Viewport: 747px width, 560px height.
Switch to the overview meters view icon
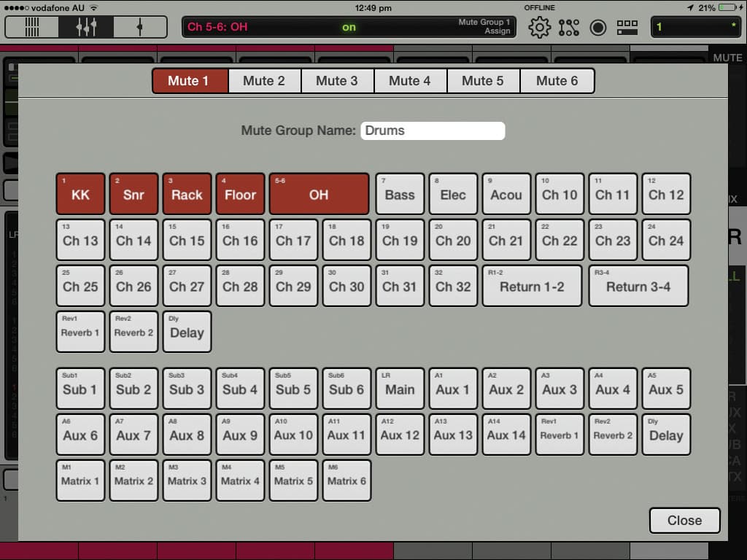32,27
